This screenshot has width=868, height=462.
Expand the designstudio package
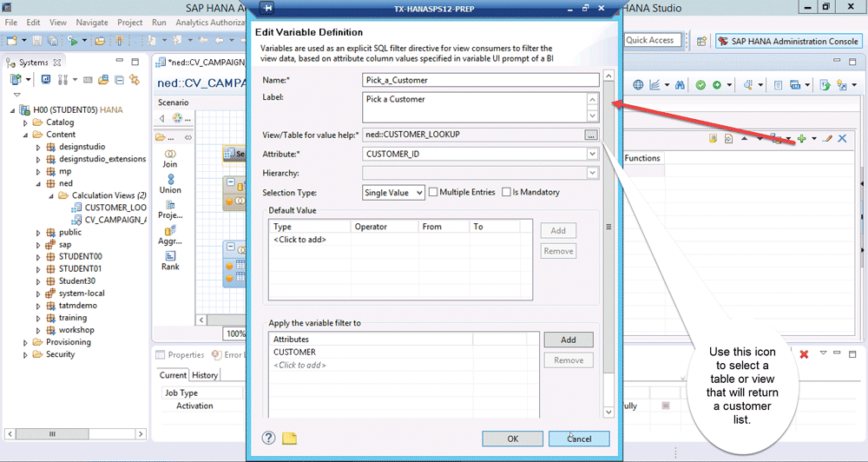coord(38,147)
